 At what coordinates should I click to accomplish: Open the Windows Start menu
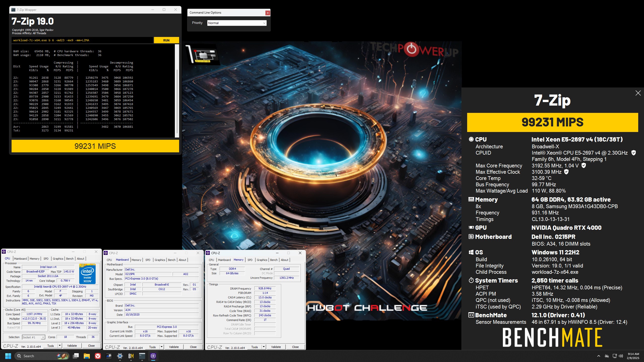point(8,356)
